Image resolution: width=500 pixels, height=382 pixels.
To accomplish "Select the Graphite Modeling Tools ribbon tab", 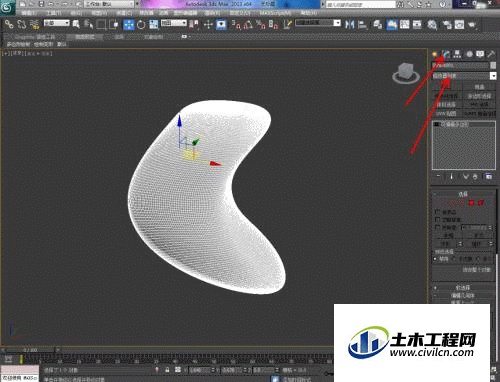I will pyautogui.click(x=35, y=37).
